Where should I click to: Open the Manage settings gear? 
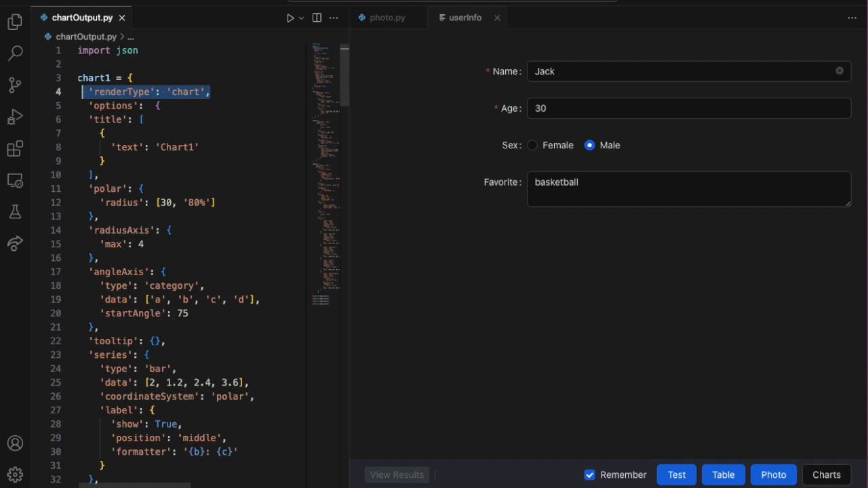[x=15, y=474]
